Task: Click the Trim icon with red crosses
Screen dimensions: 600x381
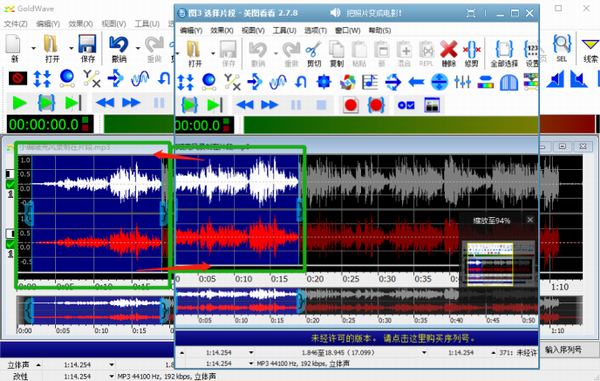Action: (471, 49)
